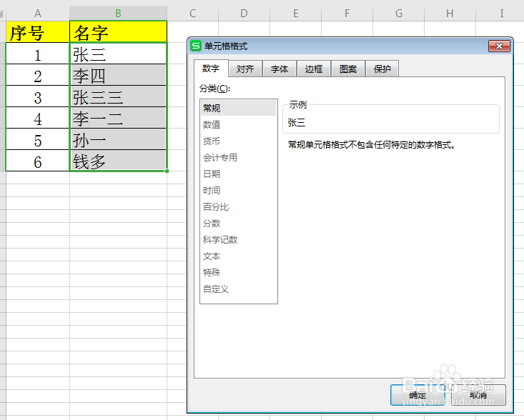Click the cell containing 李一二
Screen dimensions: 524x420
[x=118, y=118]
